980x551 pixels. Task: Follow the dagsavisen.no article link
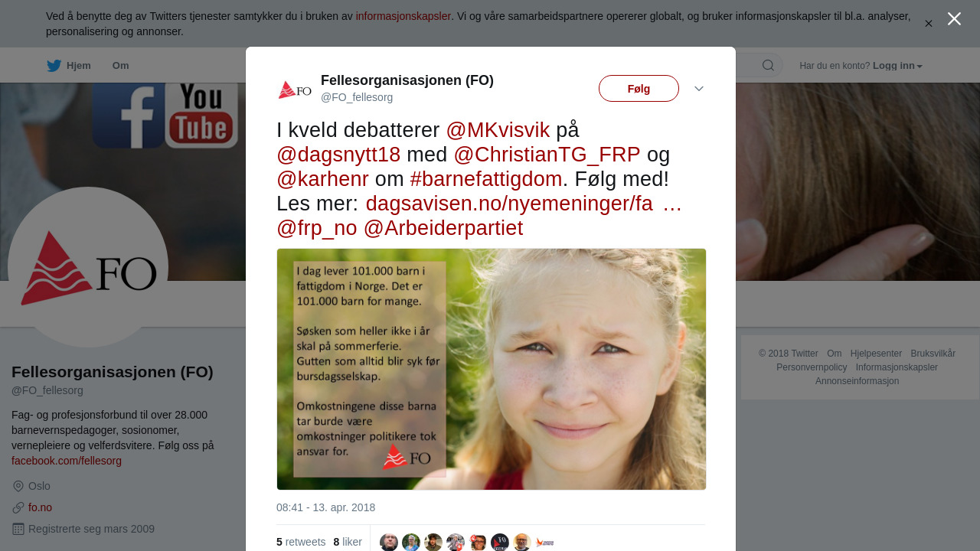524,204
